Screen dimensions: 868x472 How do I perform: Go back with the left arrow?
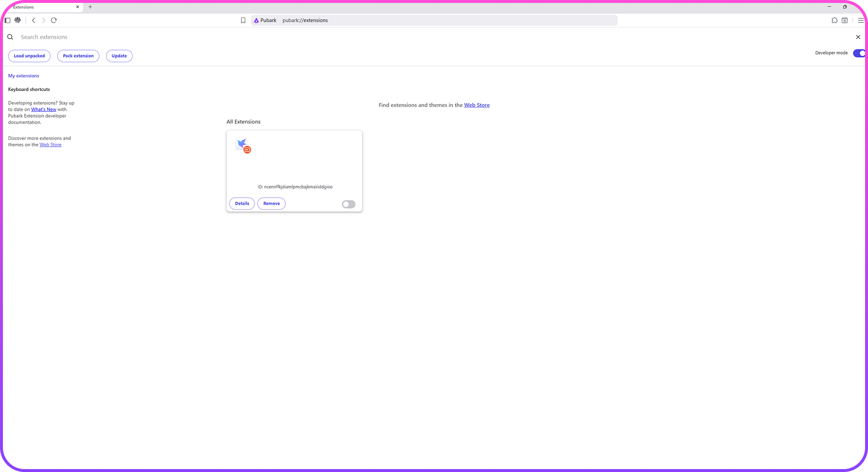(33, 20)
